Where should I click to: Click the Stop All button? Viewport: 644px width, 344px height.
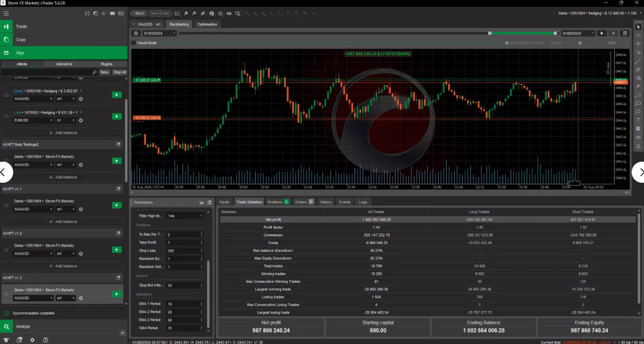pyautogui.click(x=120, y=72)
